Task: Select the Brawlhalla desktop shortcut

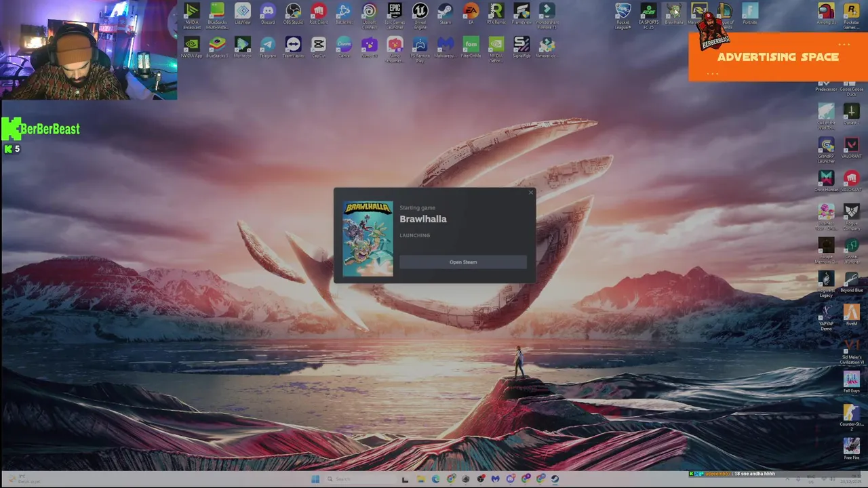Action: (x=673, y=14)
